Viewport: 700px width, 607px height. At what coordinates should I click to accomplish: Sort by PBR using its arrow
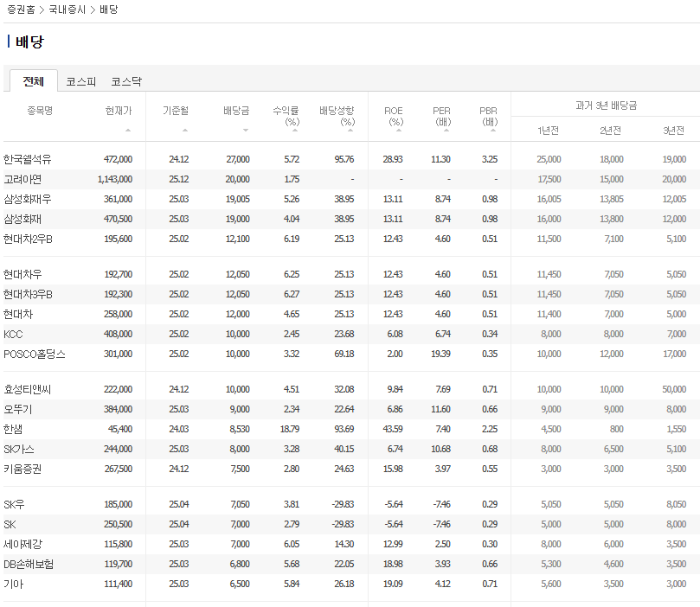coord(493,131)
